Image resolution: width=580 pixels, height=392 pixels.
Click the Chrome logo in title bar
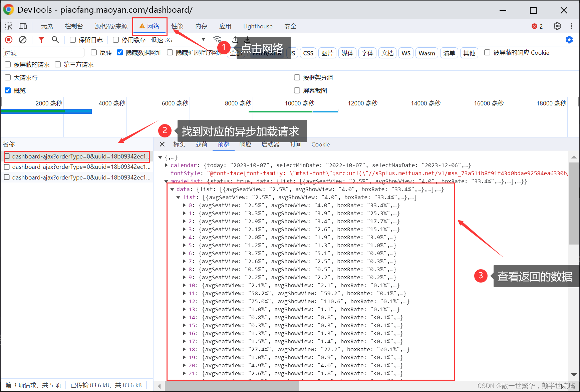tap(9, 10)
